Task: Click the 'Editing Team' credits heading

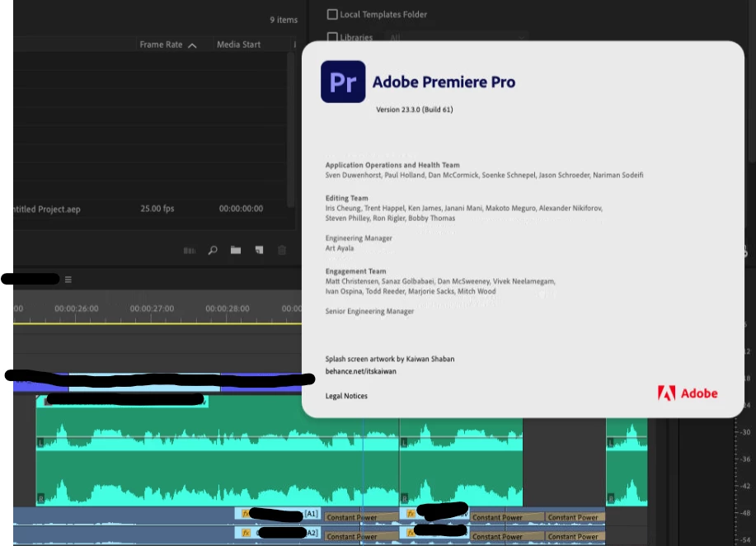Action: coord(346,198)
